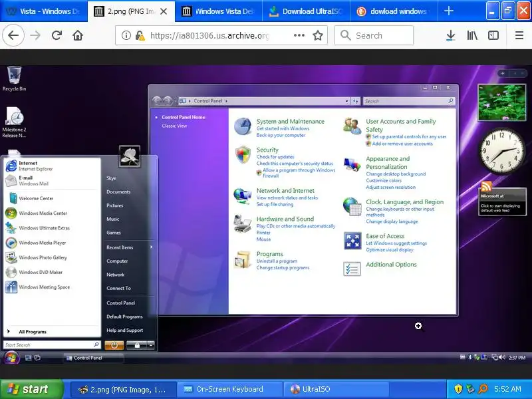Screen dimensions: 532x399
Task: Click the Ease of Access icon
Action: click(x=352, y=241)
